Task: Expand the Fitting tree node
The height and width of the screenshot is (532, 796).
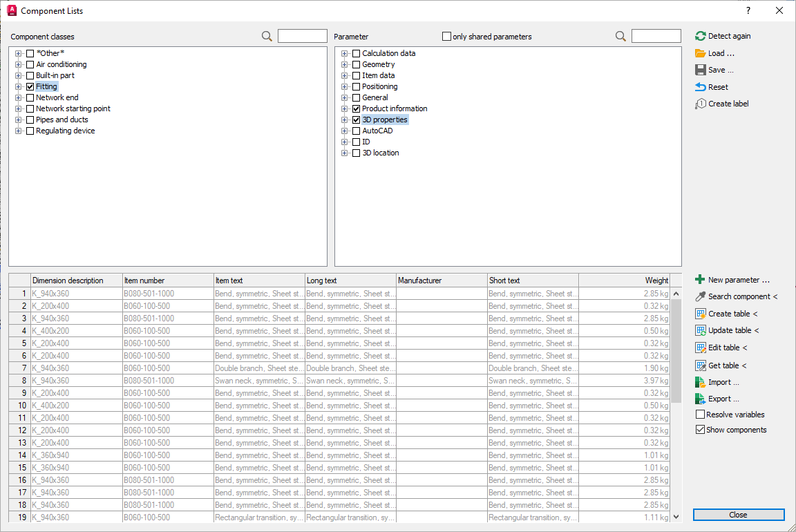Action: (x=18, y=87)
